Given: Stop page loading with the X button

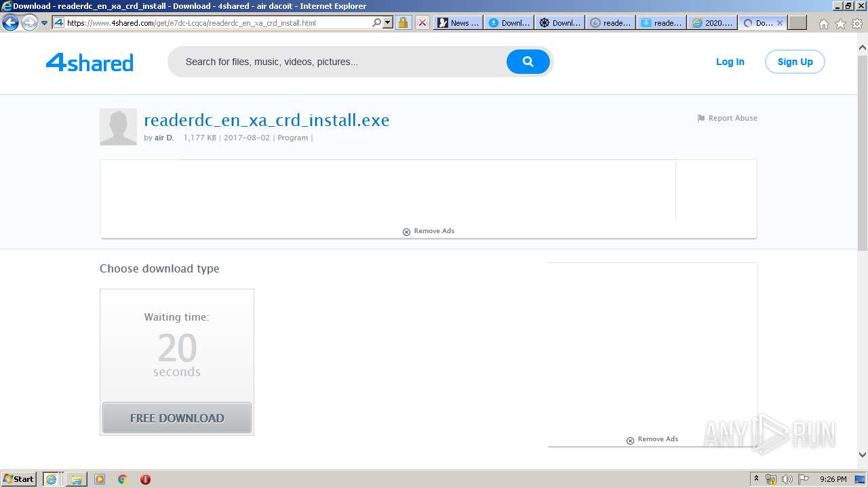Looking at the screenshot, I should pyautogui.click(x=422, y=22).
